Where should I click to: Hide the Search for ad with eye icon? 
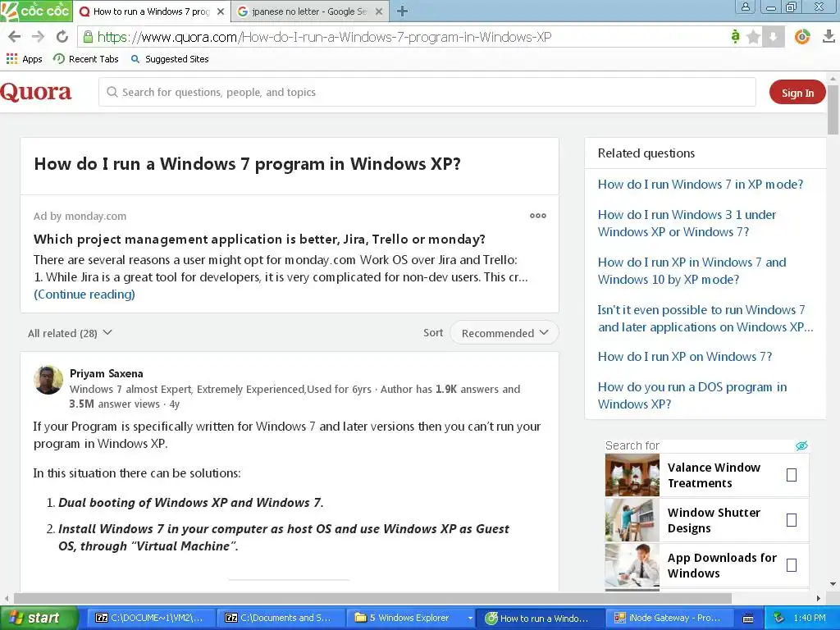click(801, 445)
